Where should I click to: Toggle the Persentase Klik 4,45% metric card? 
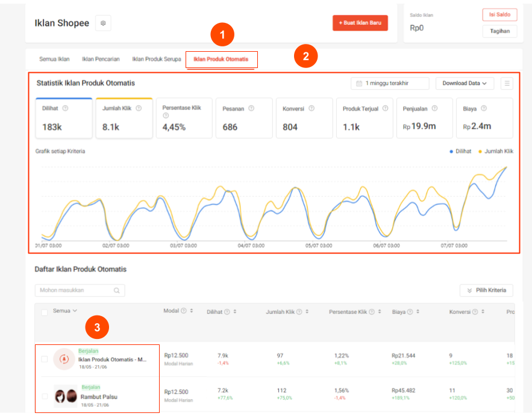coord(184,118)
